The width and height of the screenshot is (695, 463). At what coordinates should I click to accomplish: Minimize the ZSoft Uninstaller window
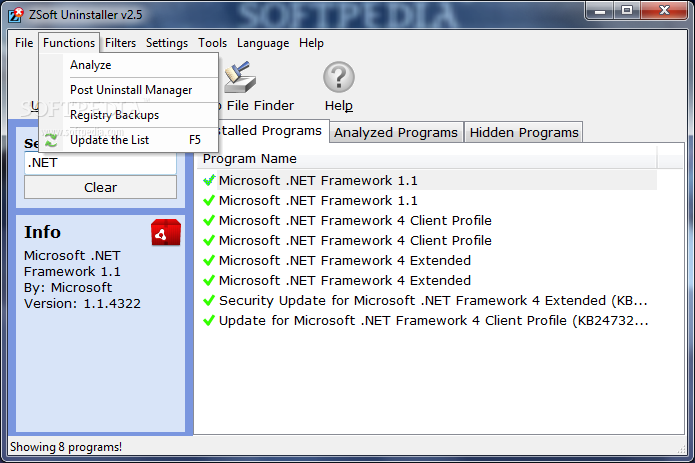point(600,11)
